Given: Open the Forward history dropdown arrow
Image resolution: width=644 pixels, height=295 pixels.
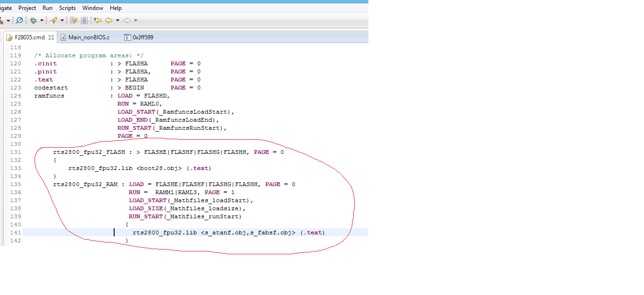Looking at the screenshot, I should (135, 21).
